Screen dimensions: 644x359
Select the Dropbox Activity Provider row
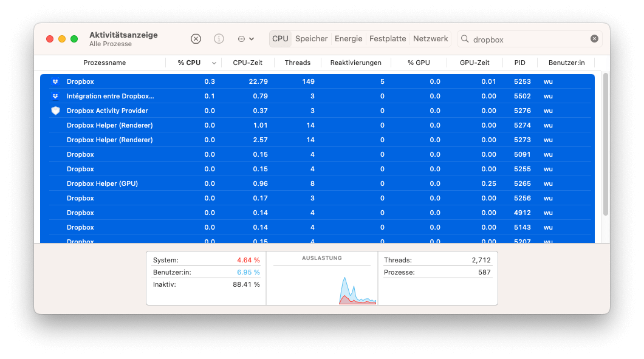[317, 111]
